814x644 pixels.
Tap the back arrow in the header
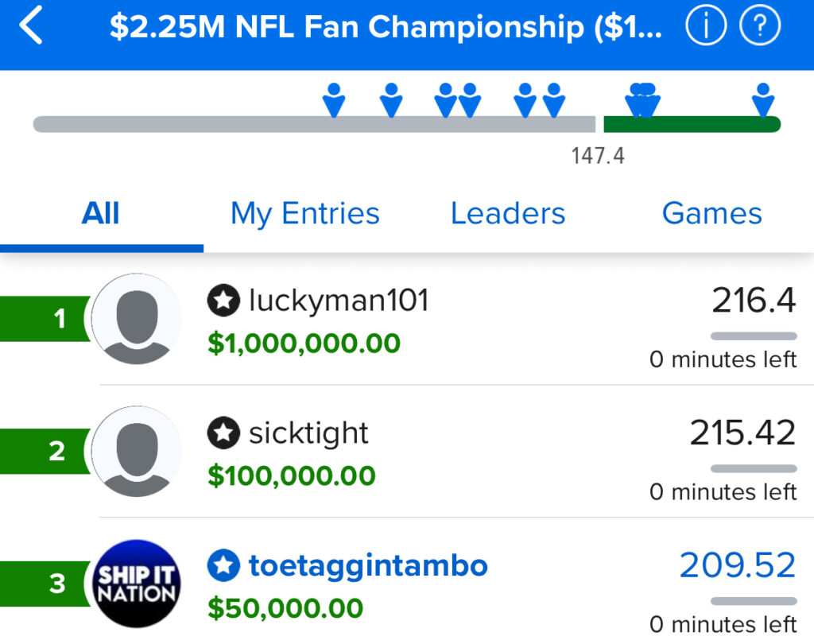(32, 27)
